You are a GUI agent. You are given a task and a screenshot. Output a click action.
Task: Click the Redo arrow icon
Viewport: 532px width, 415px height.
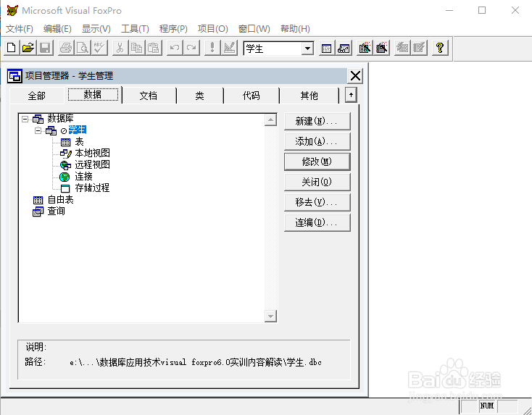click(191, 48)
